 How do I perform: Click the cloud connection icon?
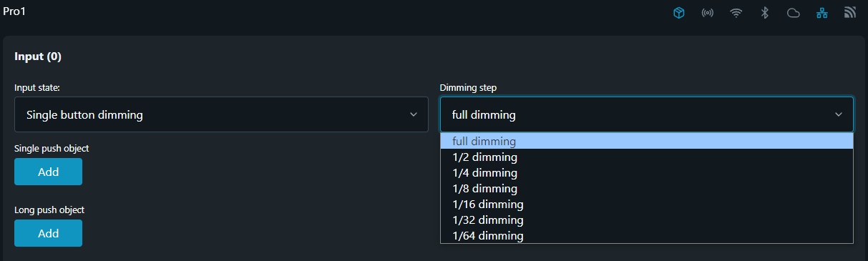coord(793,13)
